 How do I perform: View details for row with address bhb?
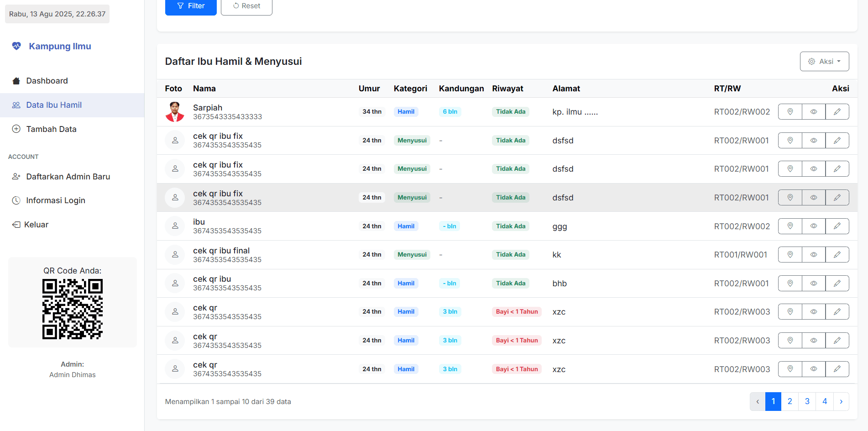[x=814, y=283]
